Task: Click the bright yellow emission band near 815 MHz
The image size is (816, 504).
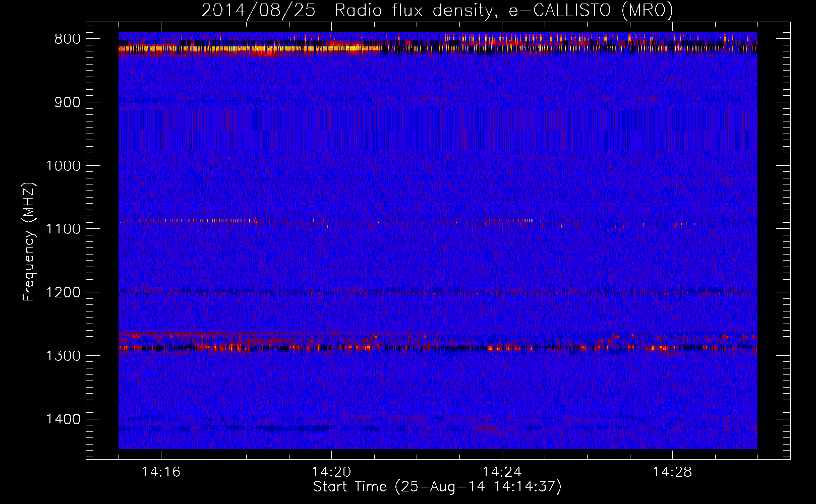Action: (x=250, y=49)
